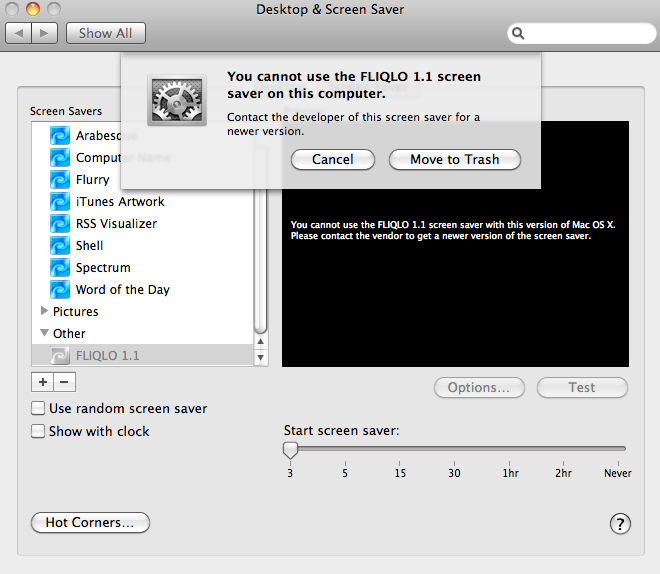Image resolution: width=660 pixels, height=574 pixels.
Task: Click scrollbar up arrow in screen saver list
Action: 261,341
